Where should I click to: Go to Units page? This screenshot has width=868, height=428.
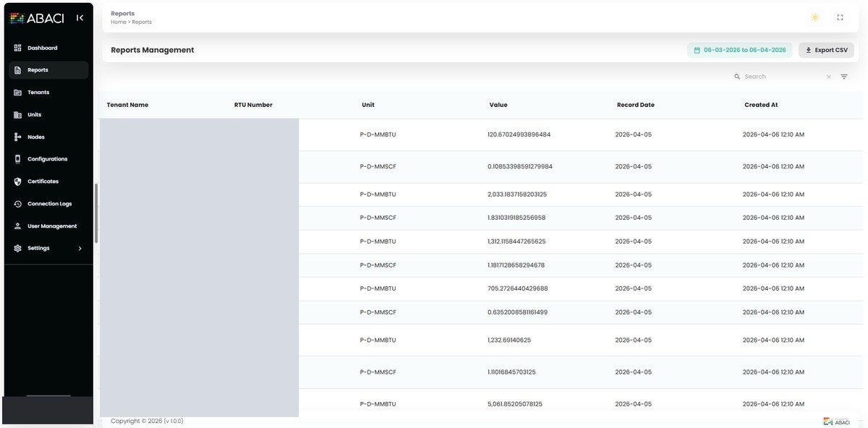[48, 115]
